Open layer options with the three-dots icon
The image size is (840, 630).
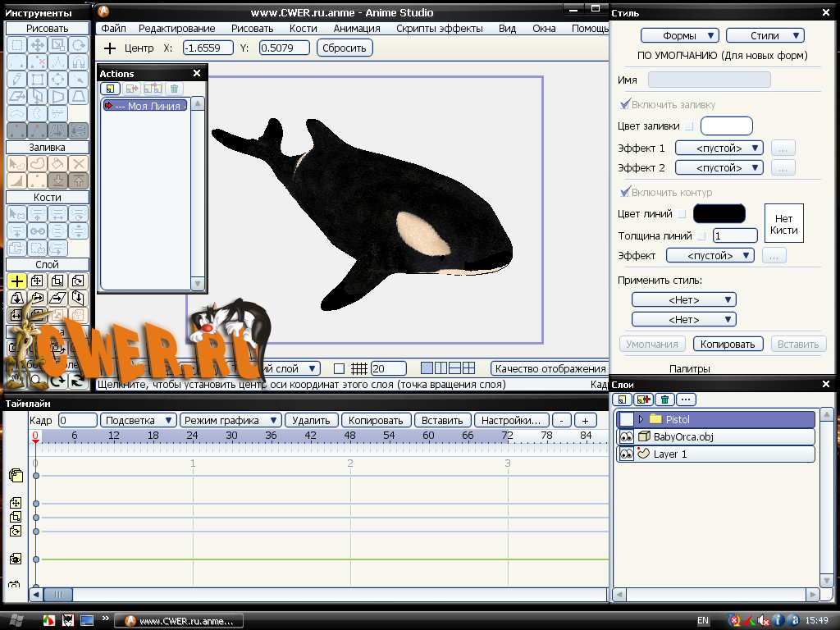(686, 399)
